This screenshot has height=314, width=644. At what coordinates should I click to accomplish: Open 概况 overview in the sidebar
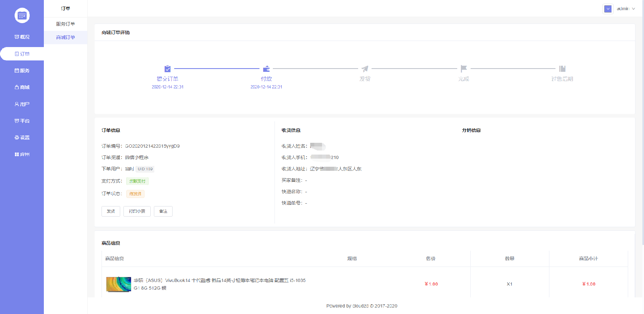(22, 37)
